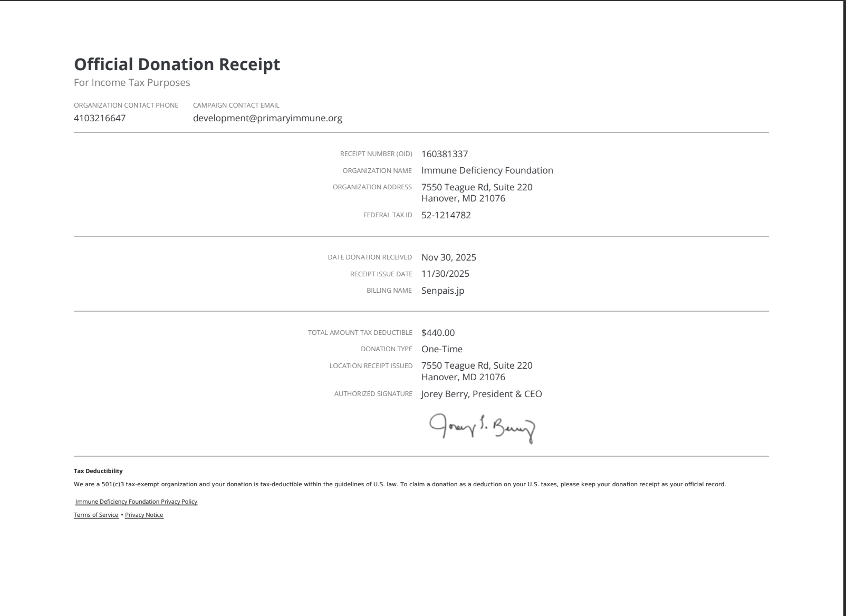The width and height of the screenshot is (846, 616).
Task: Click the donation date Nov 30, 2025
Action: pos(449,257)
